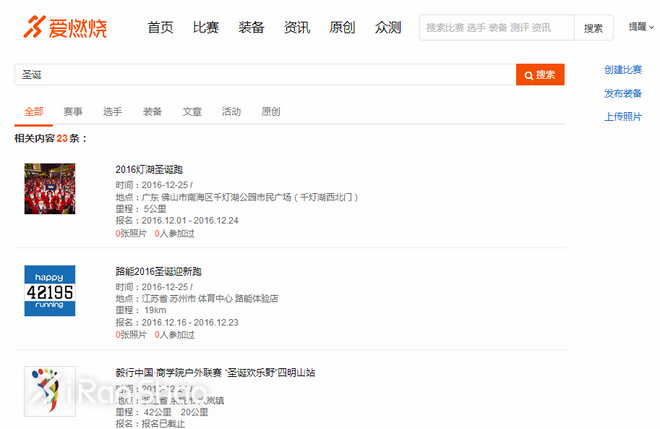Open the 装备 navigation item
The width and height of the screenshot is (660, 429).
click(251, 27)
